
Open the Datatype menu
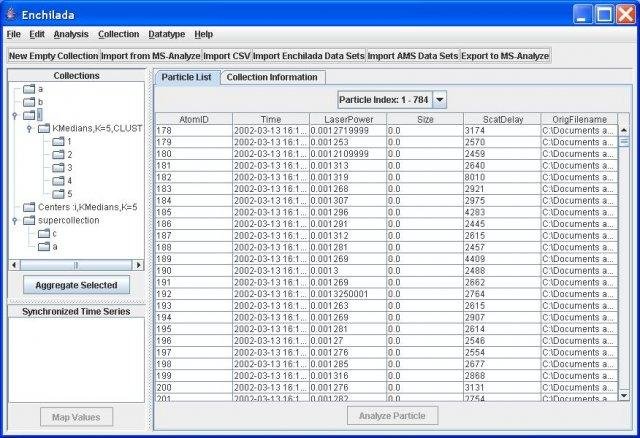tap(167, 34)
